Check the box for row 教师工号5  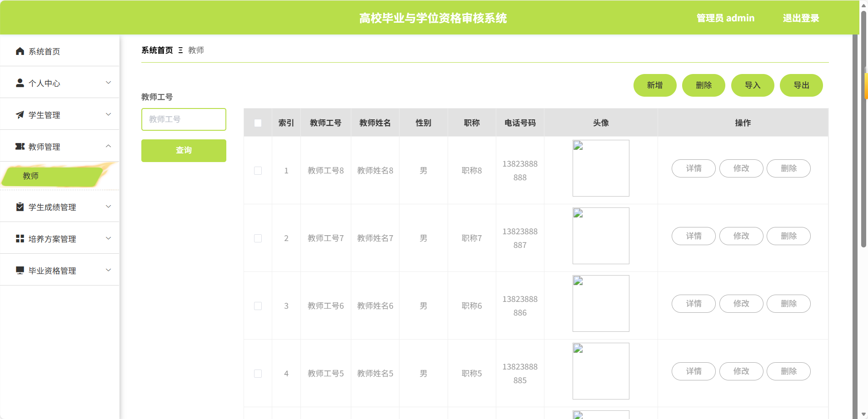258,374
